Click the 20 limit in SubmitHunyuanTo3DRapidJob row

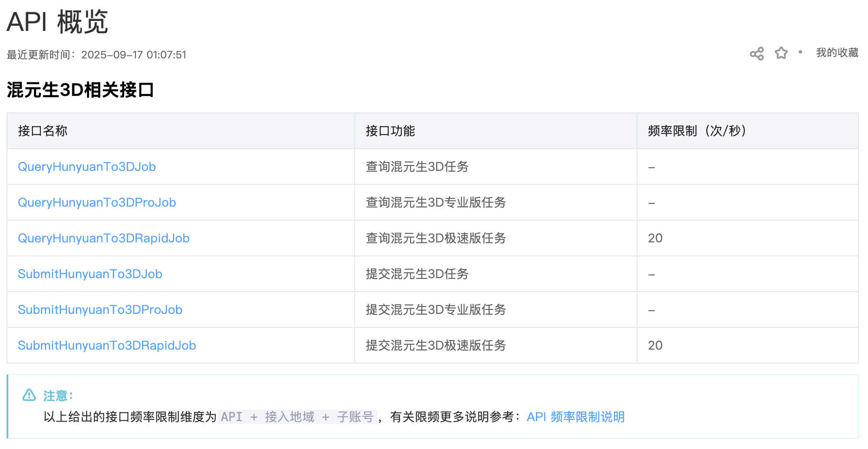(655, 345)
